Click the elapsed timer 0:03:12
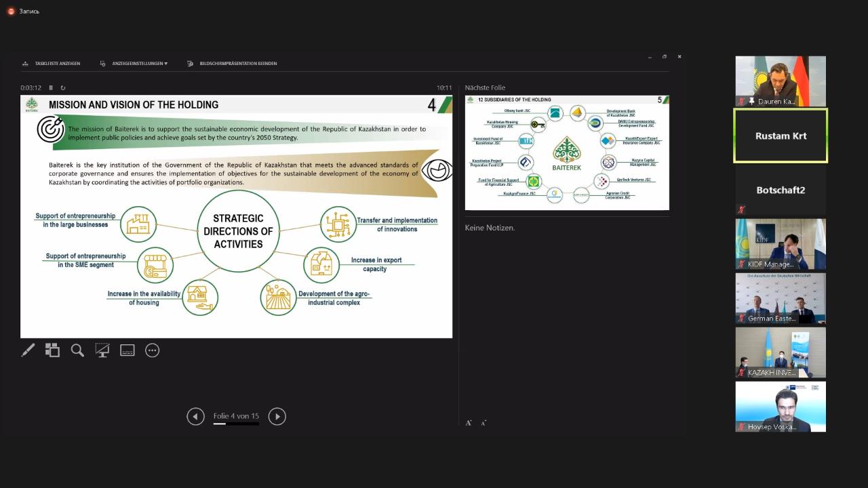This screenshot has height=488, width=868. pyautogui.click(x=31, y=87)
